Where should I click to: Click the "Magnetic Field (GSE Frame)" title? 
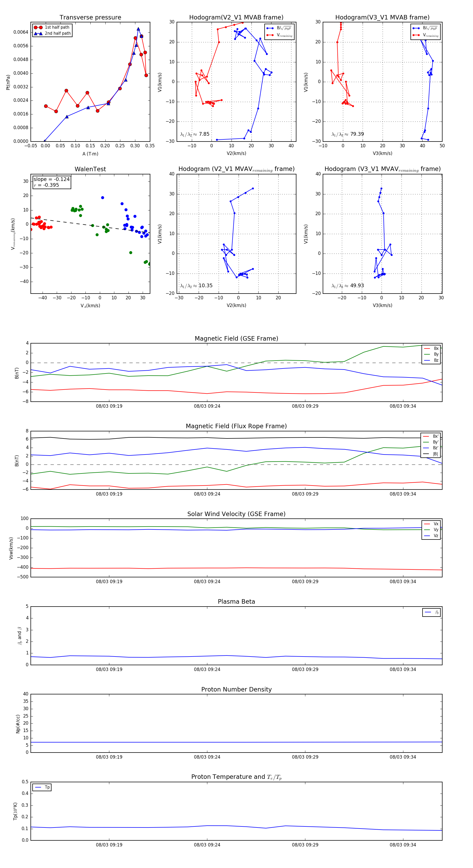click(236, 339)
